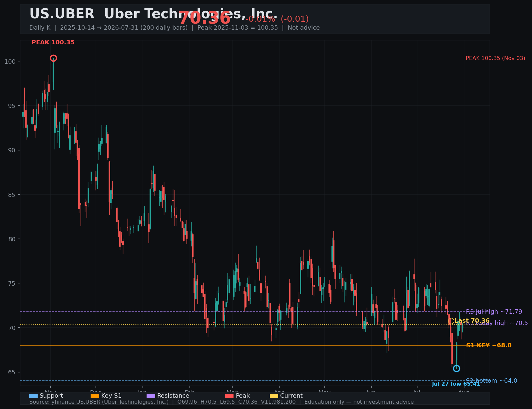The height and width of the screenshot is (409, 532).
Task: Select the "Support" legend label
Action: click(51, 396)
